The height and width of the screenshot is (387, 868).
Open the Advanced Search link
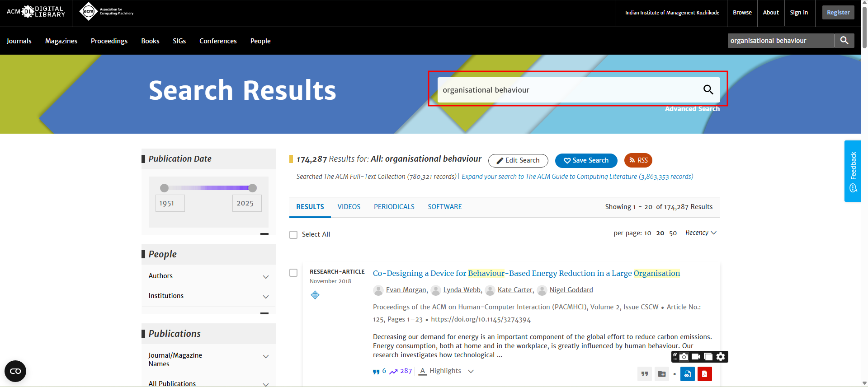click(692, 109)
